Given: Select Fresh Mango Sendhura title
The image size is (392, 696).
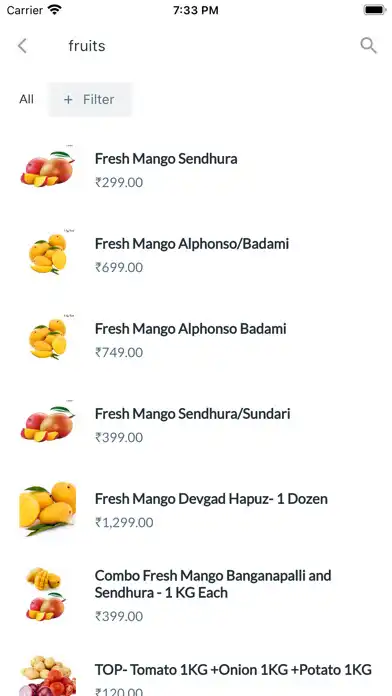Looking at the screenshot, I should (x=166, y=159).
